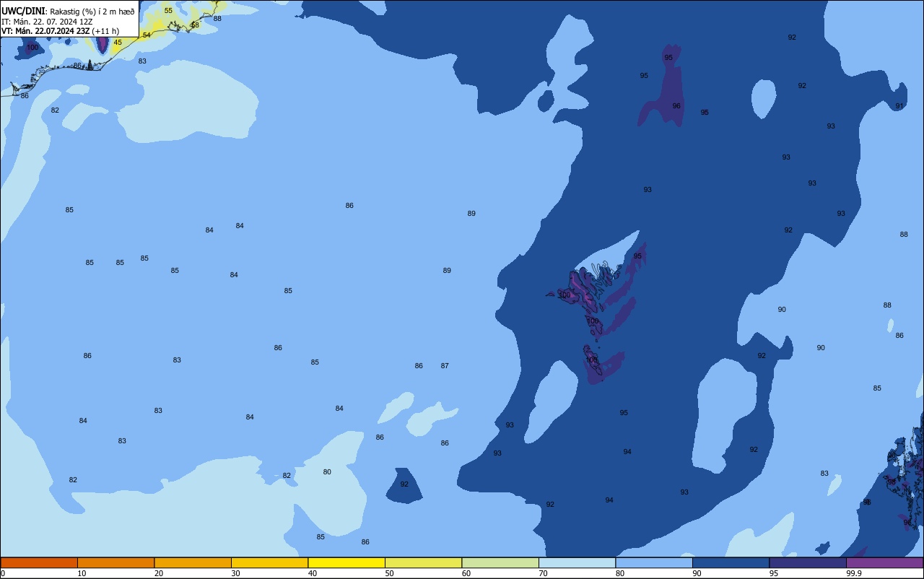924x579 pixels.
Task: Click the '87' humidity value on the map
Action: [445, 366]
